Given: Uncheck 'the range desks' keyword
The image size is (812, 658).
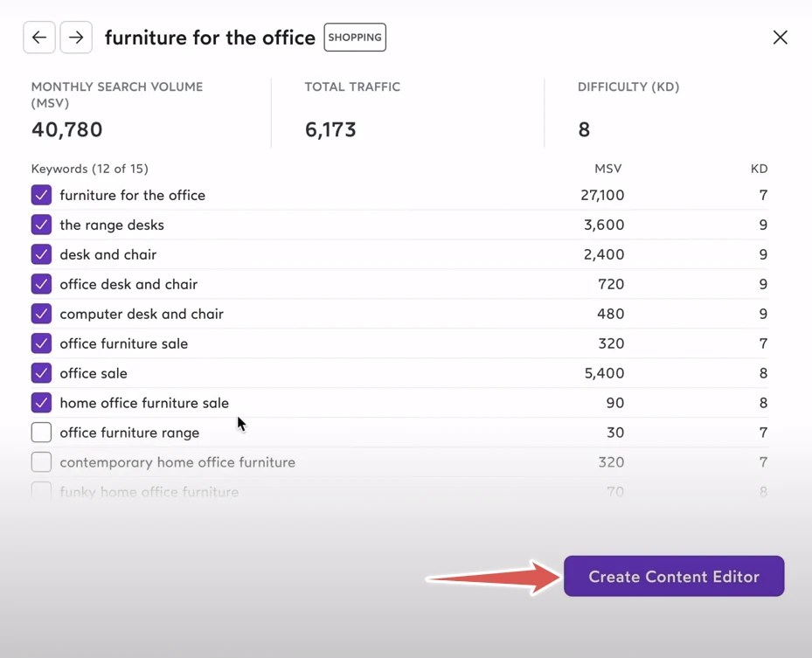Looking at the screenshot, I should click(x=41, y=225).
